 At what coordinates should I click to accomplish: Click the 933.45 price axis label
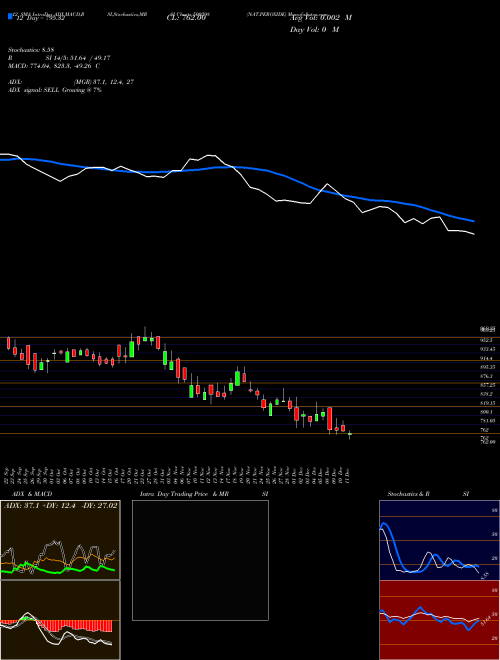point(490,349)
